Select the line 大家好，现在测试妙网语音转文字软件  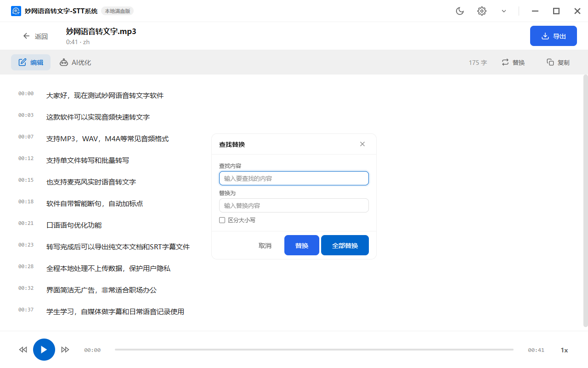[x=105, y=96]
